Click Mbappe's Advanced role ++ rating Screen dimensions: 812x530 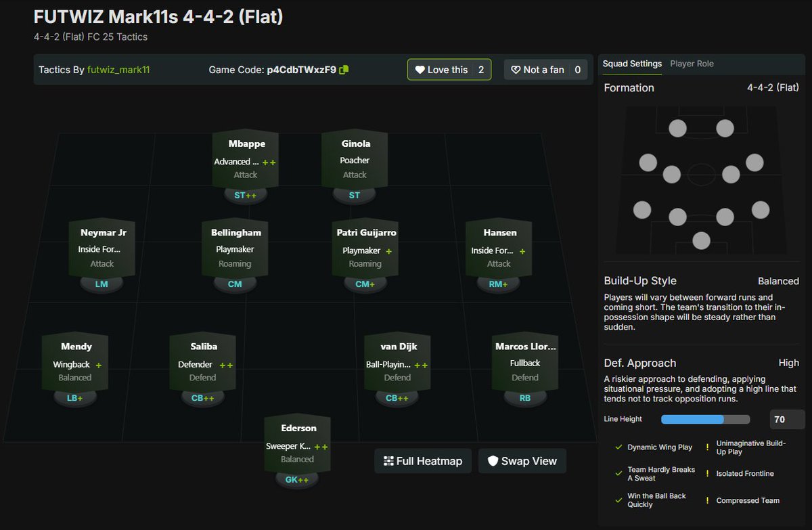click(269, 162)
